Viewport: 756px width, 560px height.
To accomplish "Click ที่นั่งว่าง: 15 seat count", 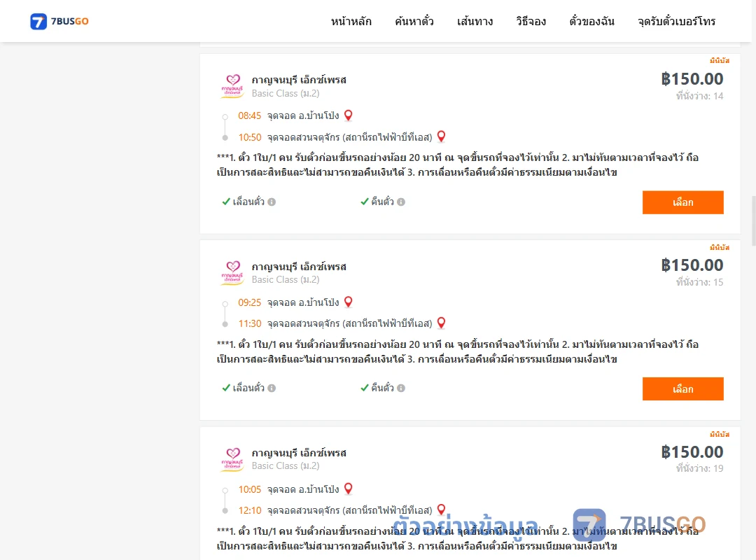I will point(699,282).
